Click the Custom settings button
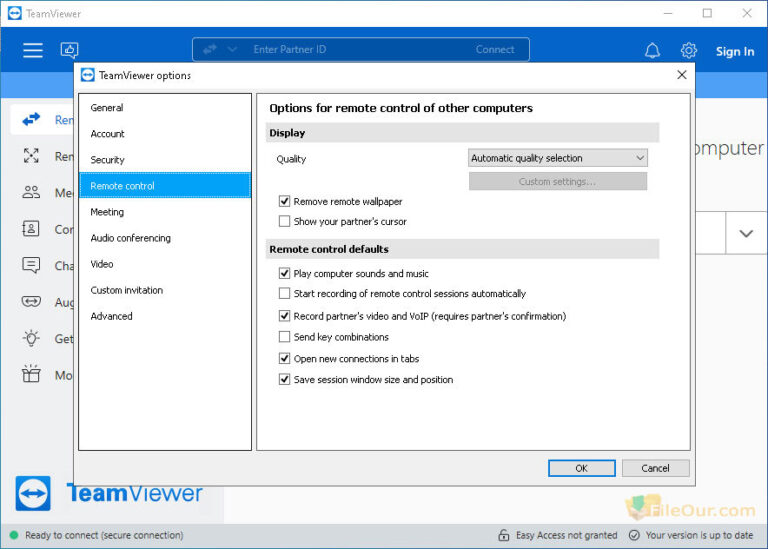Image resolution: width=768 pixels, height=549 pixels. [557, 181]
